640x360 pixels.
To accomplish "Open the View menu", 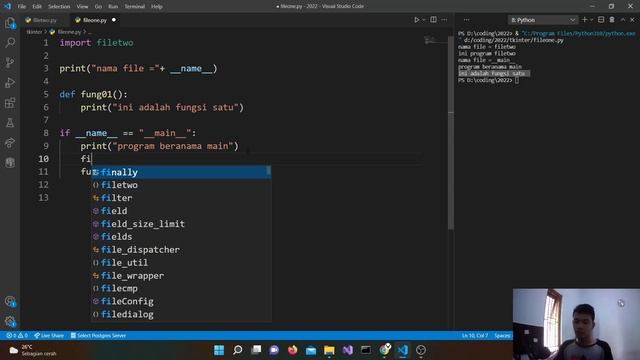I will tap(82, 7).
